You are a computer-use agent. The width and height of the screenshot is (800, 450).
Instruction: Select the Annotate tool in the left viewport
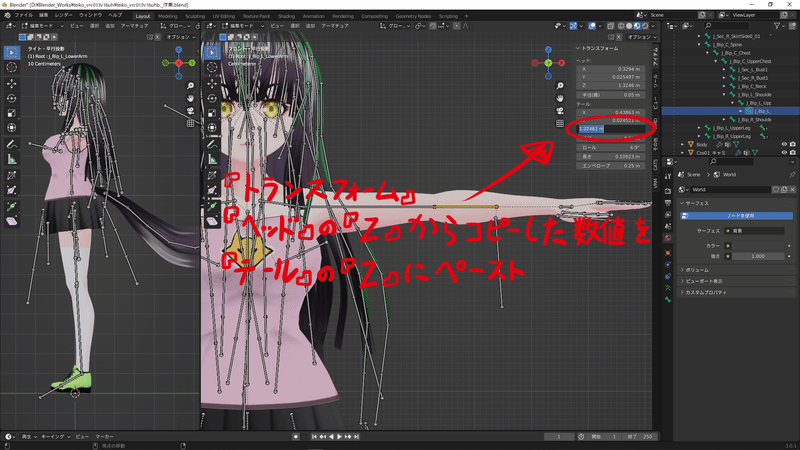pyautogui.click(x=12, y=145)
